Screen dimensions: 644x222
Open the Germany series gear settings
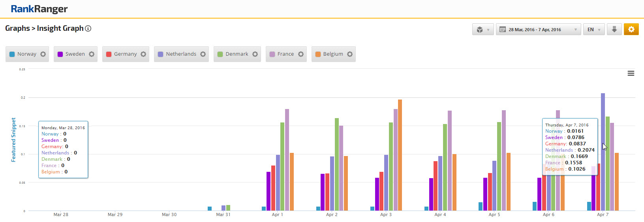tap(143, 54)
